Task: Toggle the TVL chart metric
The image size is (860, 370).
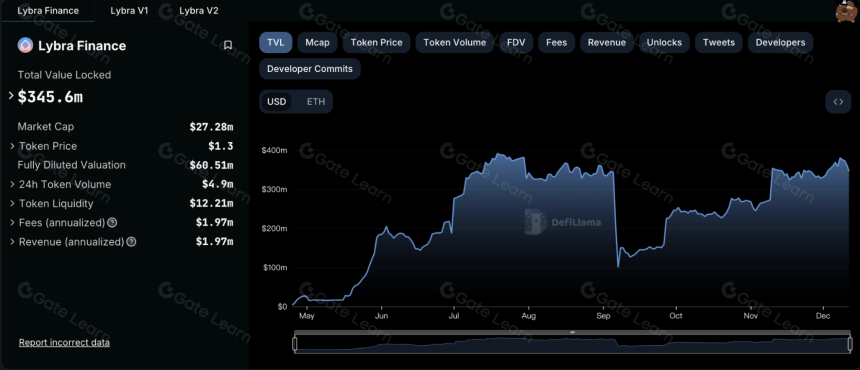Action: [276, 42]
